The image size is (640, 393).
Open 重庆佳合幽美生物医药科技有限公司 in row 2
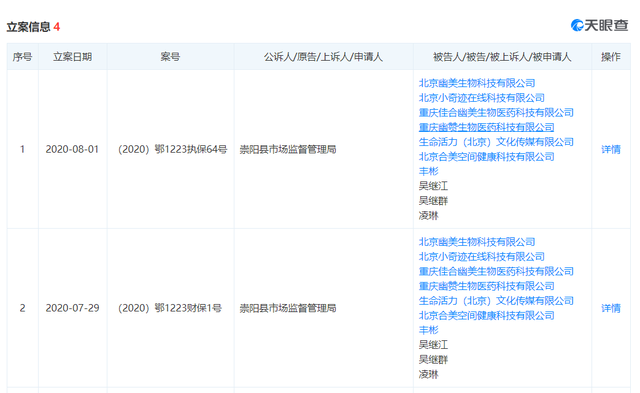(x=496, y=271)
